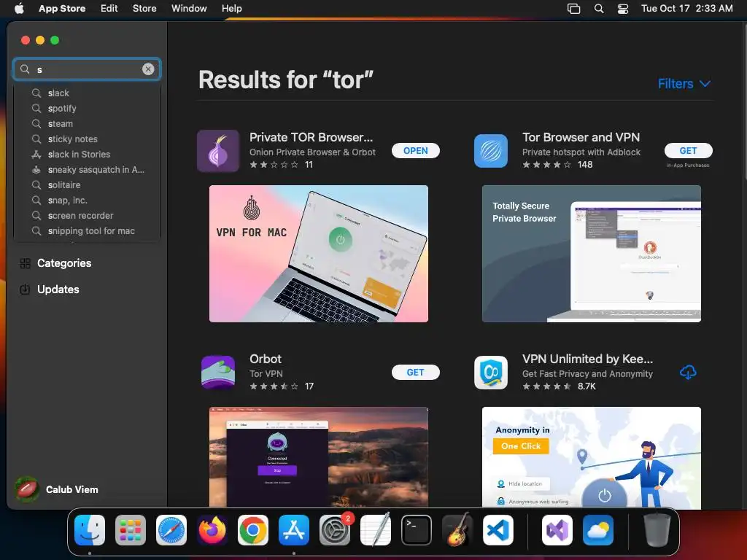Open Visual Studio Code from Dock
The height and width of the screenshot is (560, 747).
[x=498, y=530]
